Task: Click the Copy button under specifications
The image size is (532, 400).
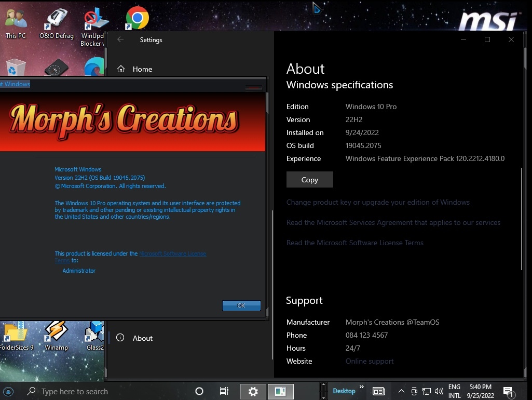Action: point(309,180)
